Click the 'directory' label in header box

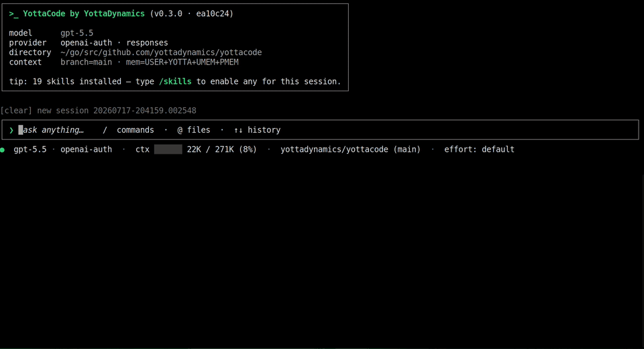(30, 52)
